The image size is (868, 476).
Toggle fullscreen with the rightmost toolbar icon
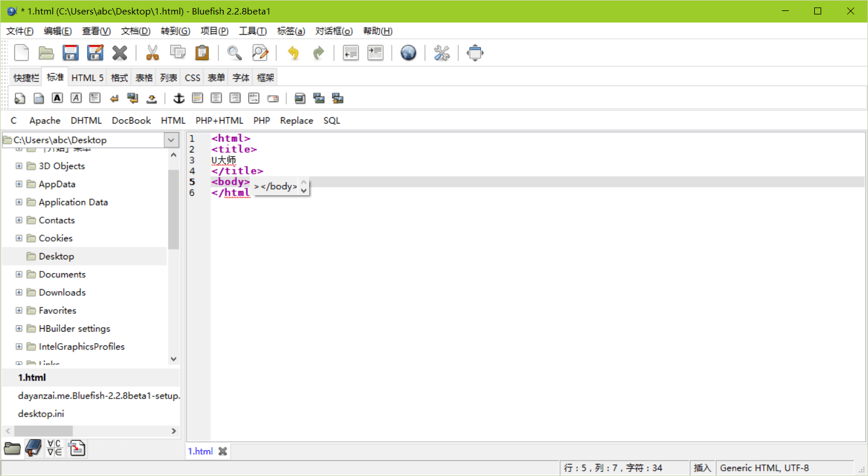(x=475, y=53)
